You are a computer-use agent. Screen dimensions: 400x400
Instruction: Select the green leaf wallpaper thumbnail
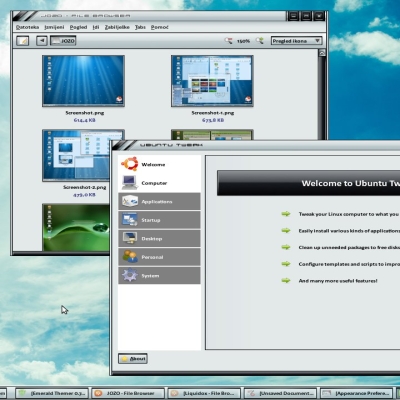76,227
